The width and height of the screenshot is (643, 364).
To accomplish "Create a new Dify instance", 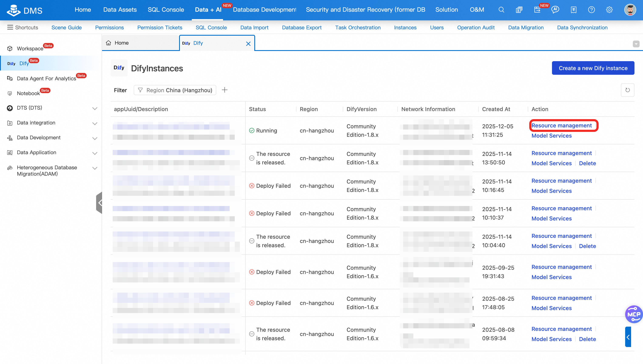I will (593, 68).
